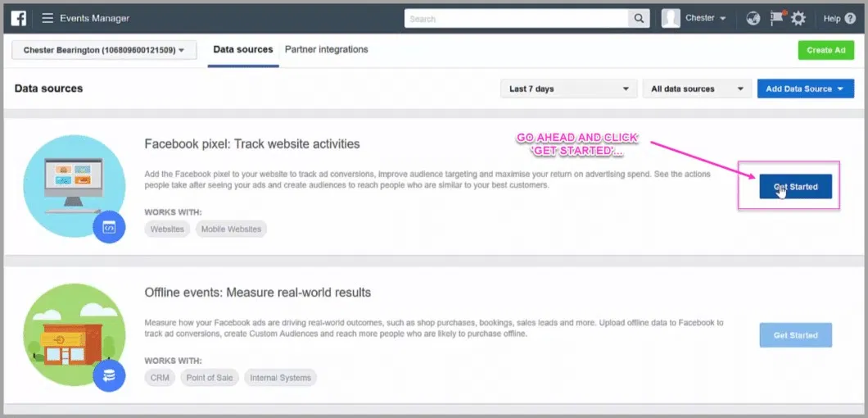Click Get Started for Offline events
The height and width of the screenshot is (418, 868).
click(795, 335)
